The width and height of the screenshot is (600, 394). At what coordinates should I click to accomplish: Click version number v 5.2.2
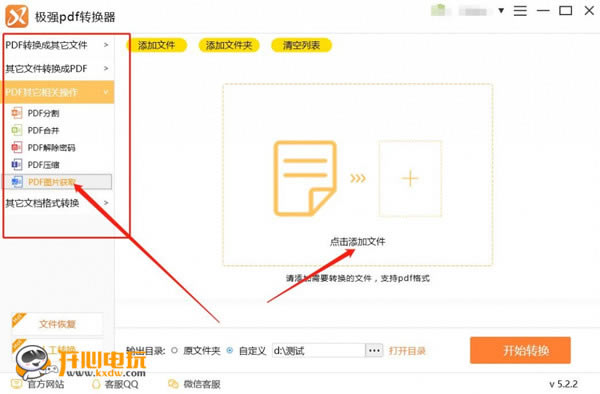point(563,384)
